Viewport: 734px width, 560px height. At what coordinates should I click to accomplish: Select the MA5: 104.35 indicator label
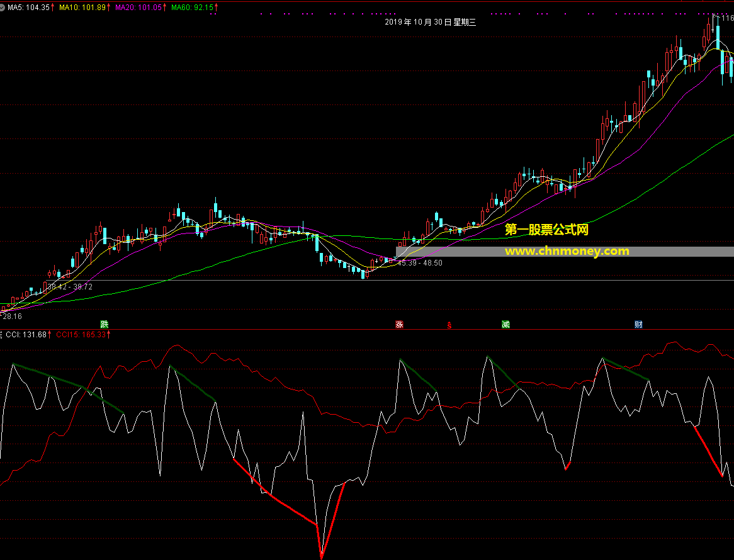[x=28, y=8]
